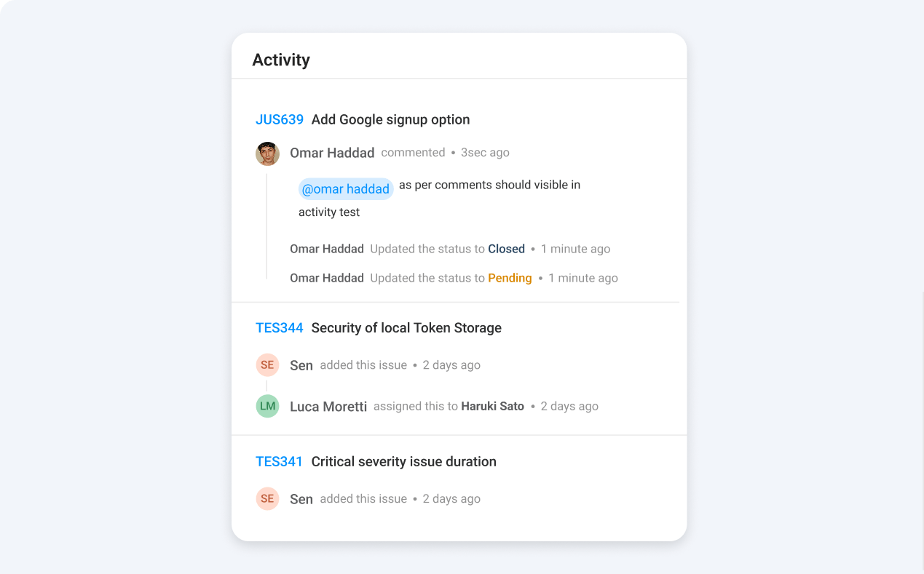Click Omar Haddad name beside 'commented'

click(x=332, y=153)
